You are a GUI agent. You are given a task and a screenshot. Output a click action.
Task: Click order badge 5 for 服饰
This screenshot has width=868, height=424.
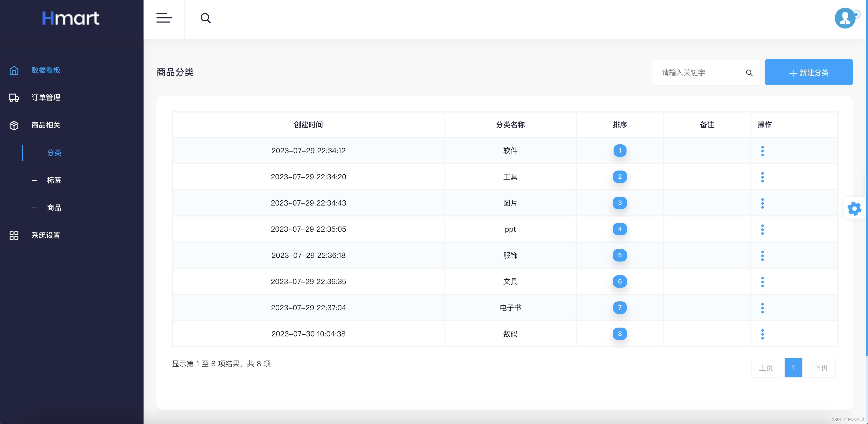pos(620,255)
